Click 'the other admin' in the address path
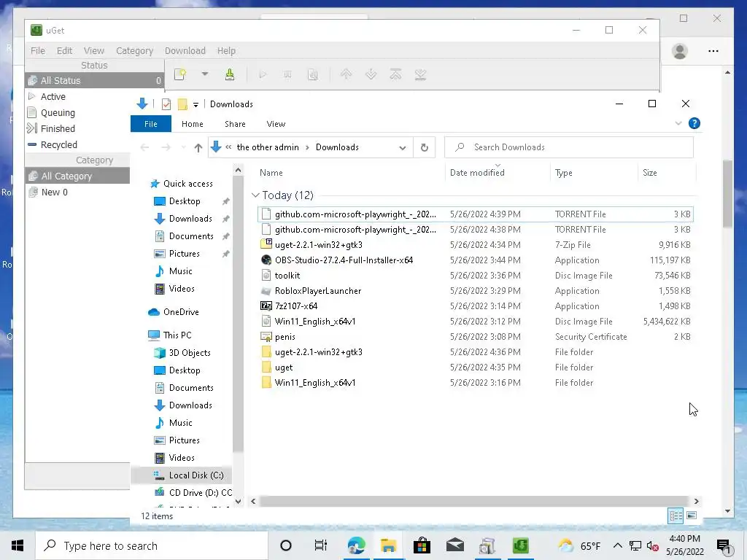The width and height of the screenshot is (747, 560). click(x=268, y=147)
